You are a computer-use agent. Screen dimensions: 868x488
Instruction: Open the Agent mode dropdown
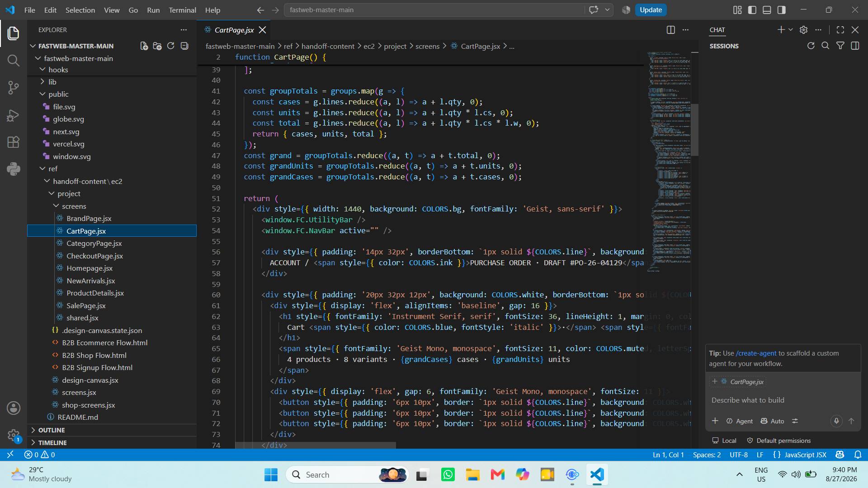point(740,421)
